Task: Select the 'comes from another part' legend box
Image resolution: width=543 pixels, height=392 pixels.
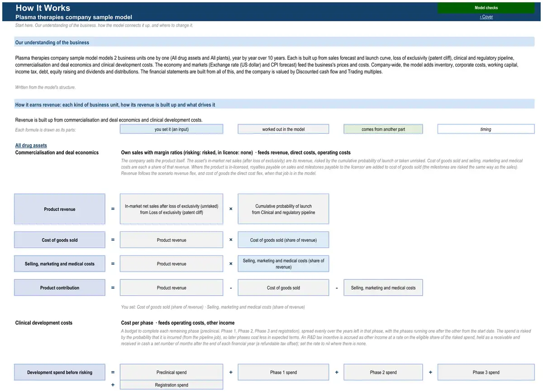Action: [x=383, y=129]
